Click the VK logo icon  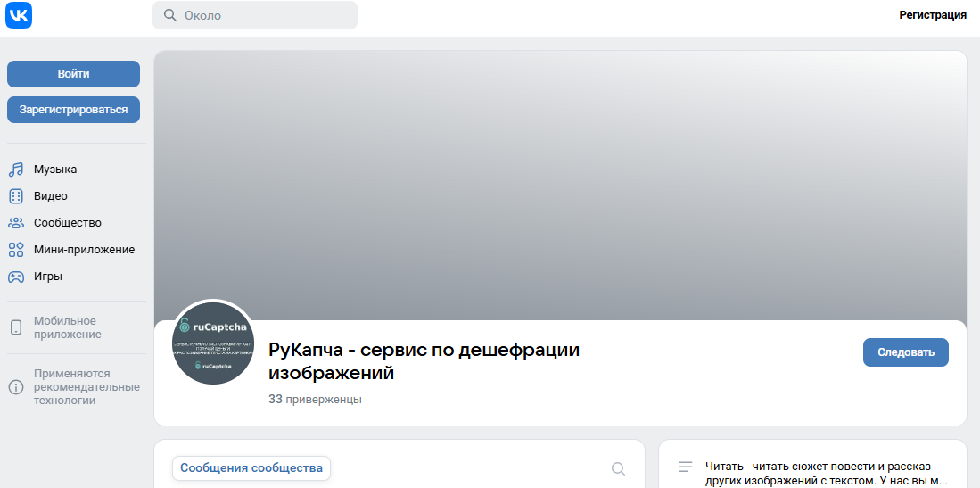tap(18, 15)
